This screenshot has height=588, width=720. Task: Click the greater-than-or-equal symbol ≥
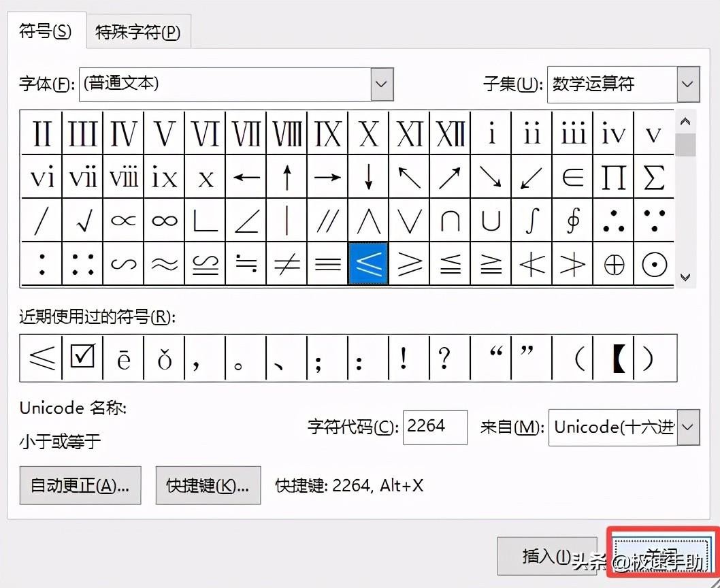click(409, 264)
